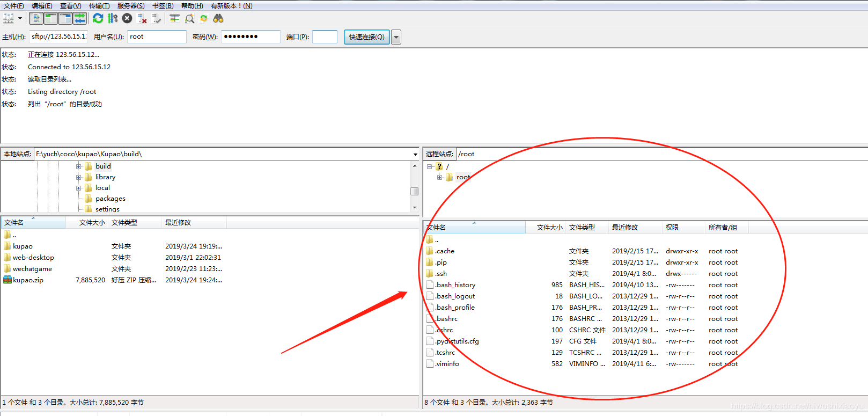Reconnect to the last server
This screenshot has width=868, height=416.
(x=157, y=18)
